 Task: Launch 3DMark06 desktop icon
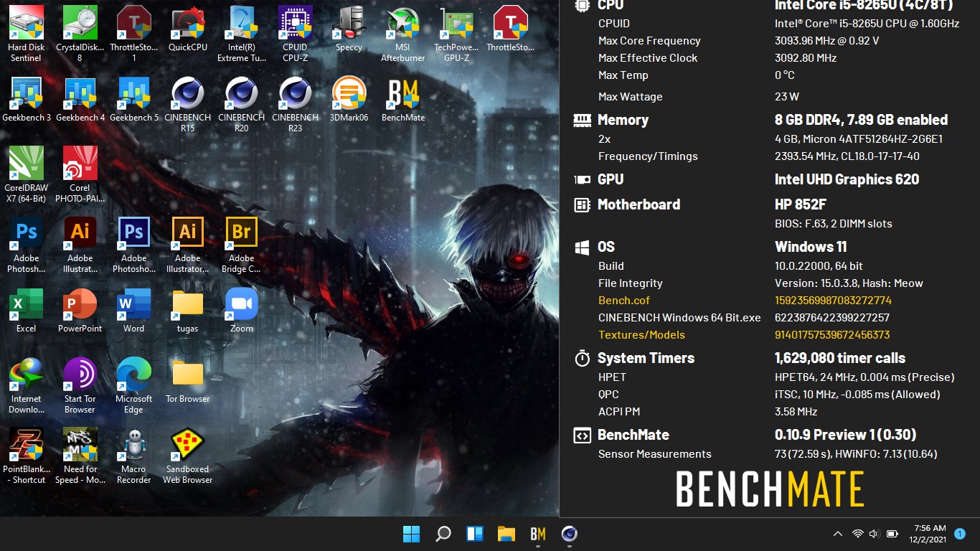click(349, 99)
